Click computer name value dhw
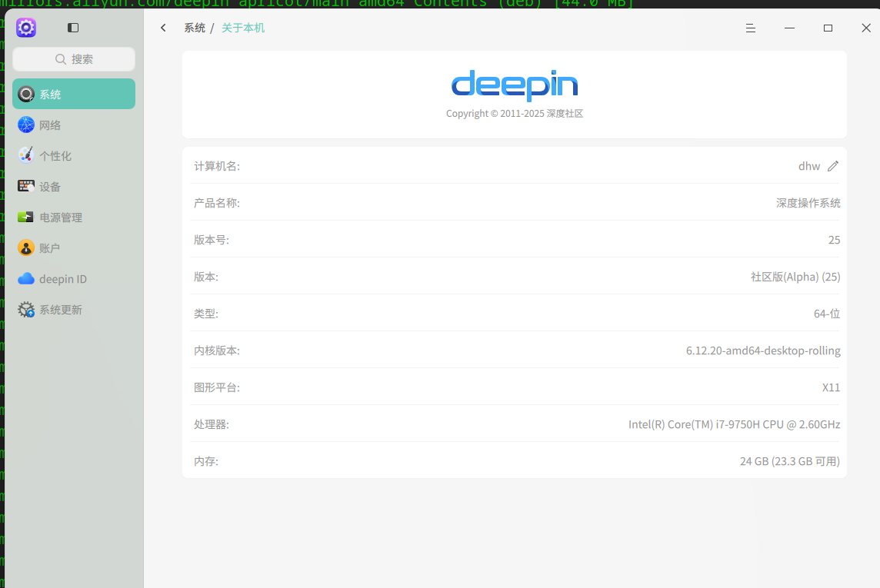 [809, 166]
